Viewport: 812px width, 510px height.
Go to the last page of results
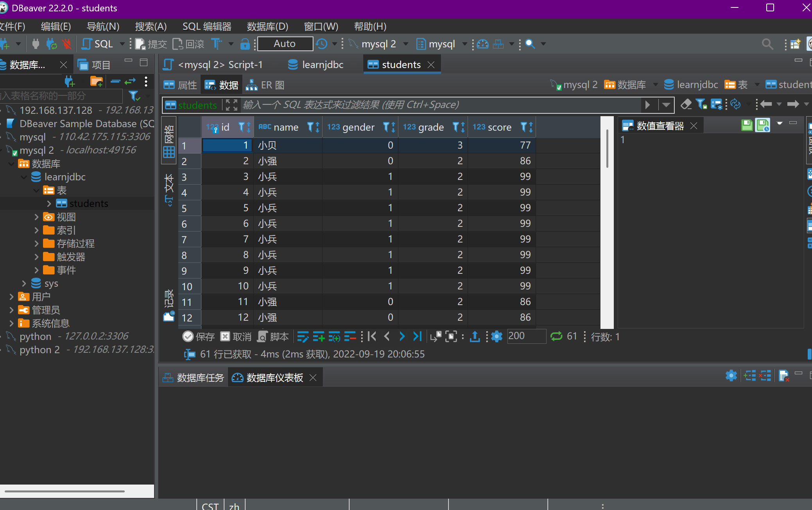[x=417, y=336]
